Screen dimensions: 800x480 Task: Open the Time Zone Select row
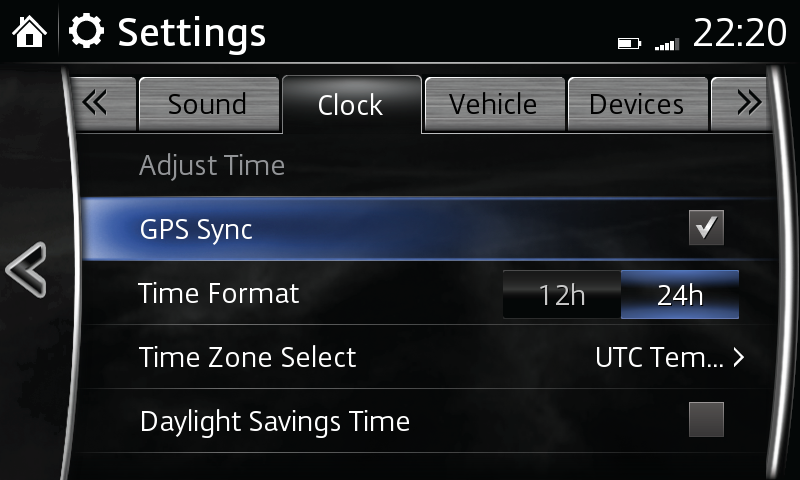pos(247,357)
